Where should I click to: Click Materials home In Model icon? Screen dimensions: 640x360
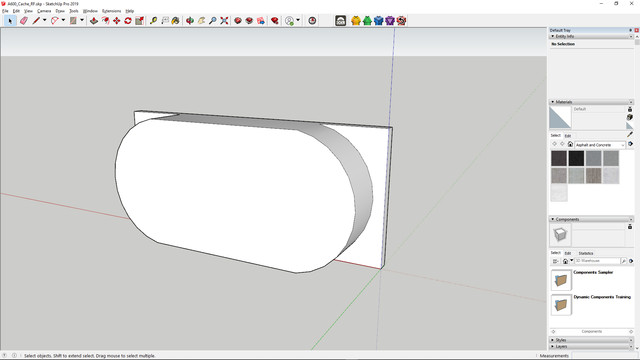click(x=570, y=144)
